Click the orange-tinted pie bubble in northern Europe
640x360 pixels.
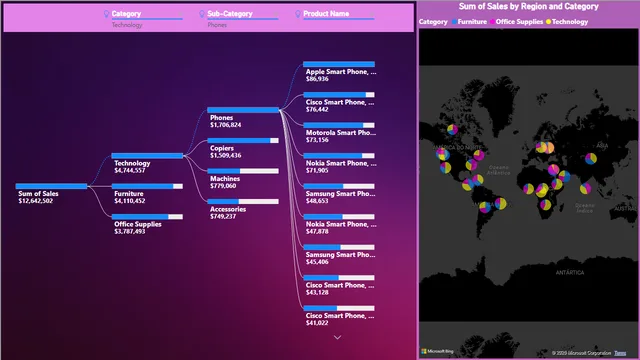[549, 147]
